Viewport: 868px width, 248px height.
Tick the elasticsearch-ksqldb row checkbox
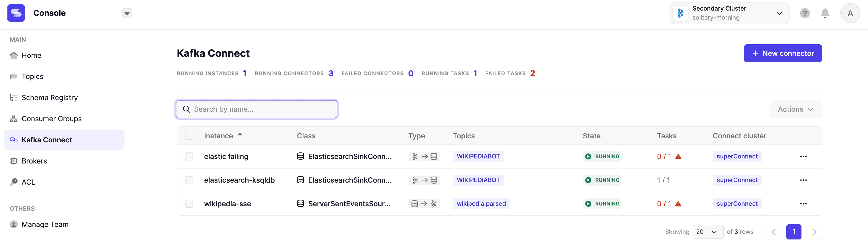pyautogui.click(x=189, y=180)
